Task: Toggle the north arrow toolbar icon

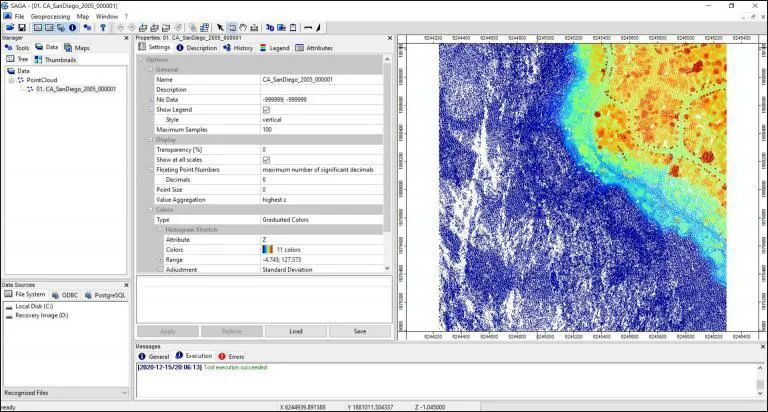Action: coord(319,28)
